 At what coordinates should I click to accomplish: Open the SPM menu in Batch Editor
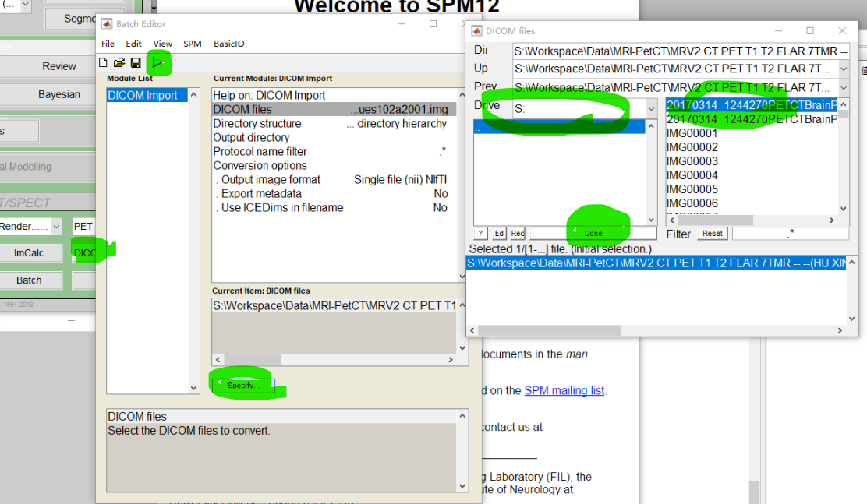click(x=192, y=44)
